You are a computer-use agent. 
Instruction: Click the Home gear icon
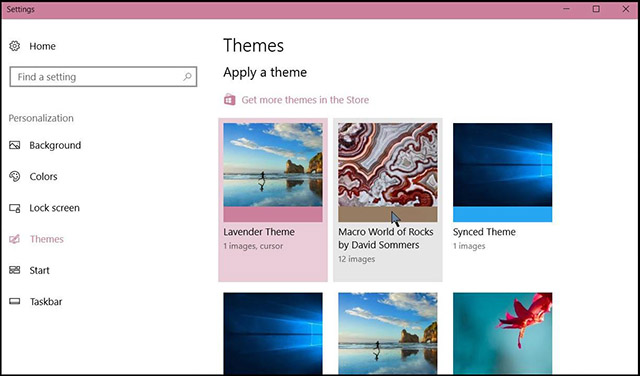pyautogui.click(x=15, y=46)
